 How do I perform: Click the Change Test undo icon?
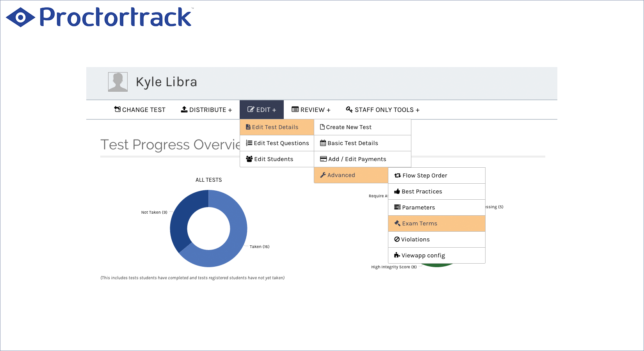click(117, 109)
